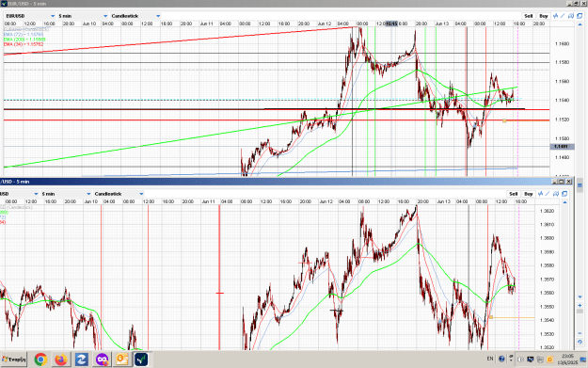Click yellow order marker on top chart
588x368 pixels.
(x=504, y=120)
